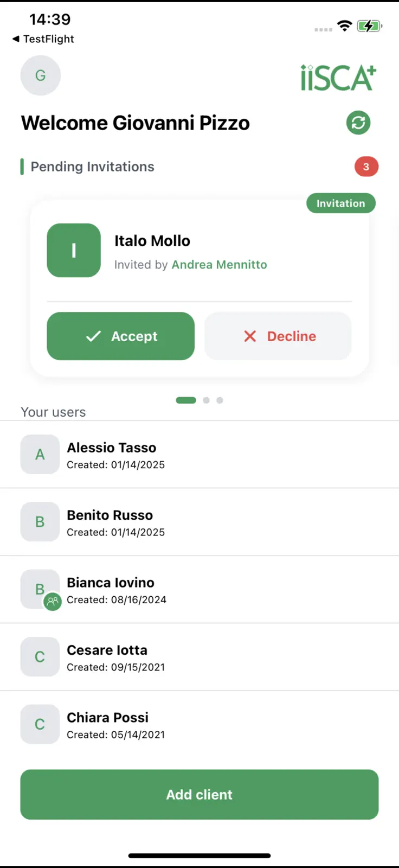Tap the green refresh icon
Image resolution: width=399 pixels, height=868 pixels.
pos(358,123)
